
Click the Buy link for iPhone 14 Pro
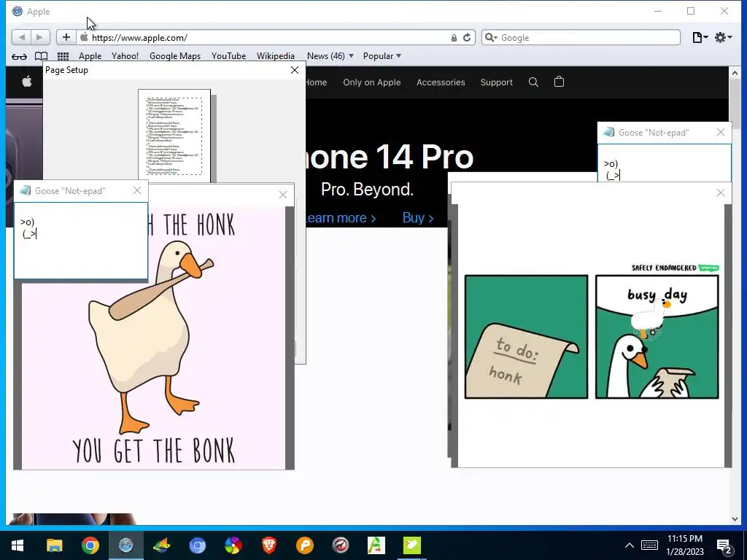coord(418,217)
